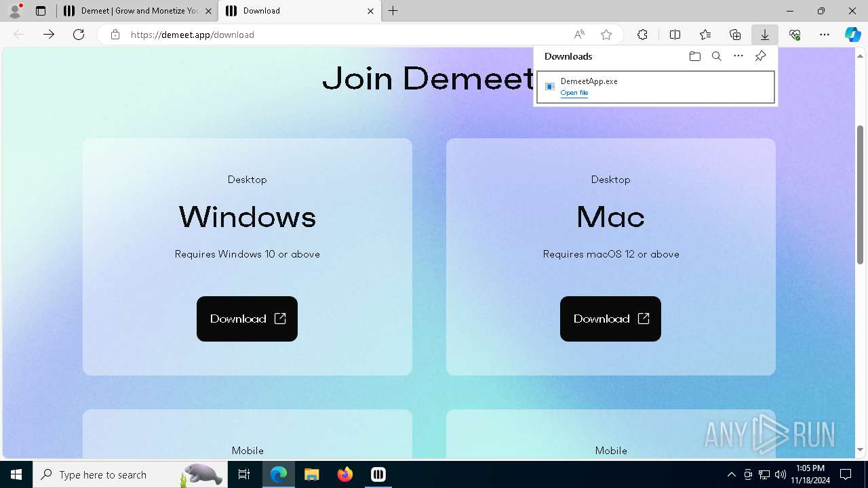The height and width of the screenshot is (488, 868).
Task: Click Requires Windows 10 or above text
Action: coord(248,254)
